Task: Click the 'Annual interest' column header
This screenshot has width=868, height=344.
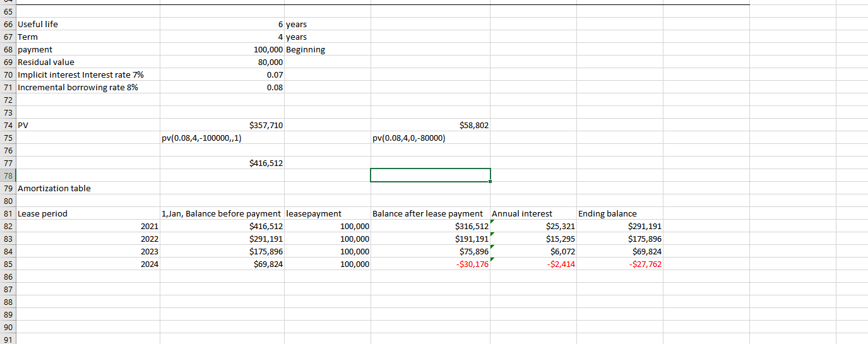Action: pyautogui.click(x=533, y=213)
